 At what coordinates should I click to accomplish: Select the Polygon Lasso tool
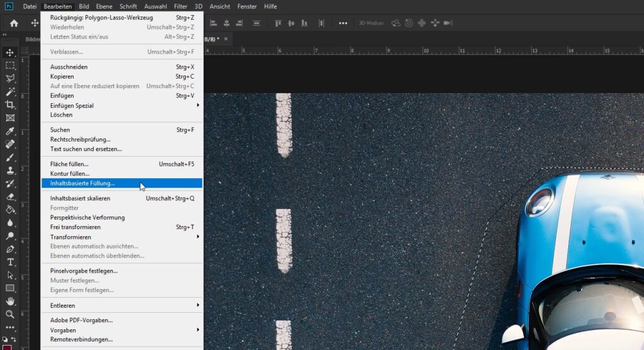(10, 79)
